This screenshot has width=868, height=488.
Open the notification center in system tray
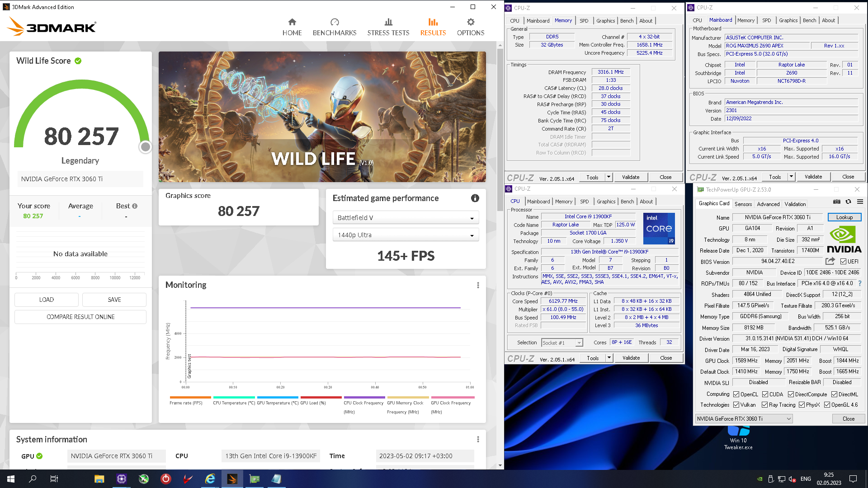point(853,479)
